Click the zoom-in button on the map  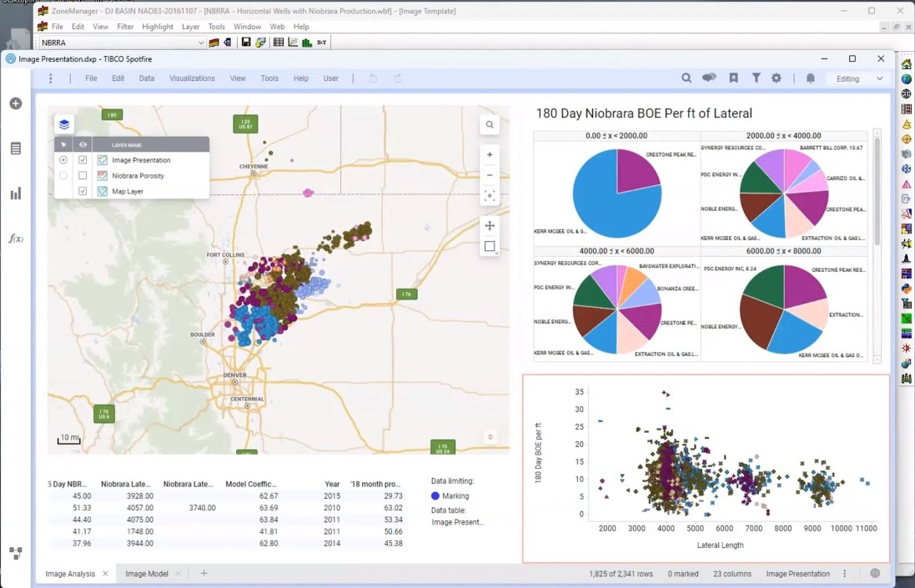[490, 154]
